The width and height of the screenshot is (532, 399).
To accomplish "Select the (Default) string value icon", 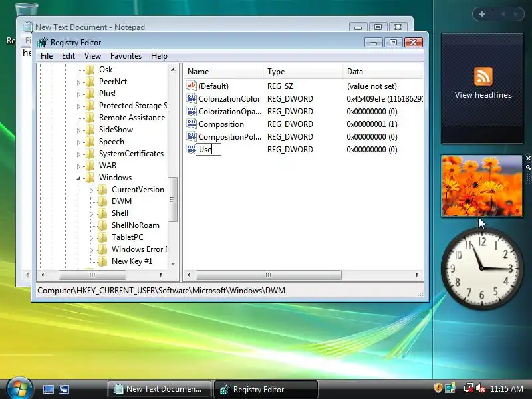I will pyautogui.click(x=192, y=86).
